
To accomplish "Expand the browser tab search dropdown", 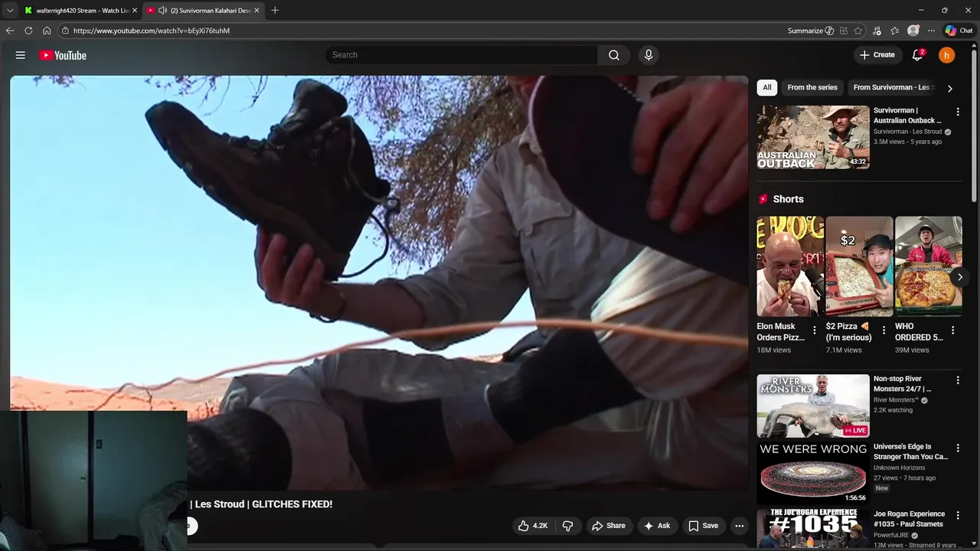I will tap(10, 11).
